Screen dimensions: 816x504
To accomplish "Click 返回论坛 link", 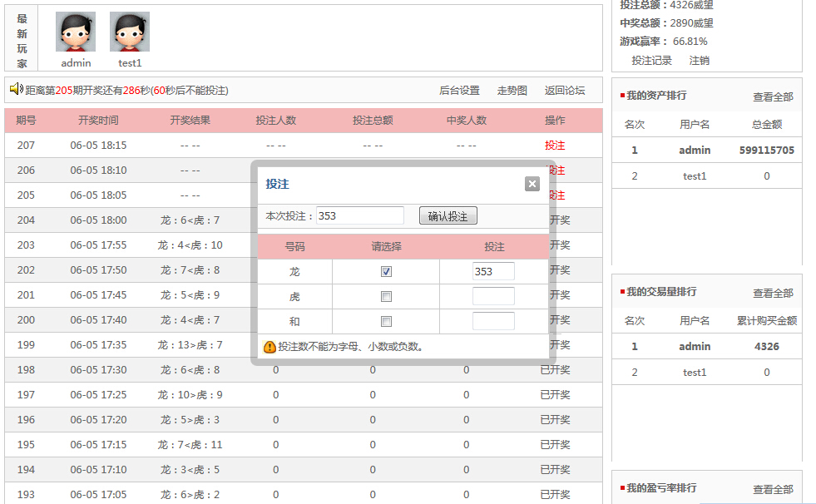I will tap(565, 91).
